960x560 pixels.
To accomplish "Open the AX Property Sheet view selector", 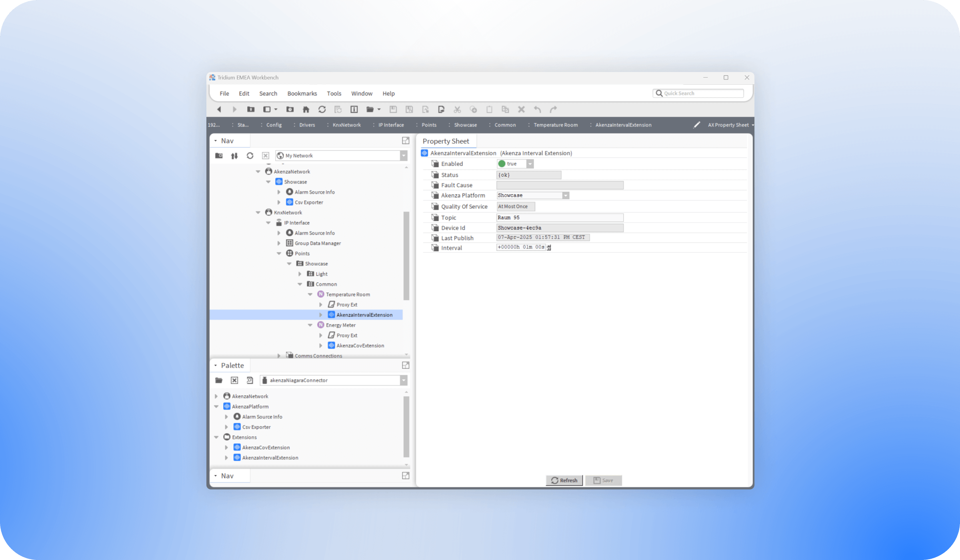I will point(730,125).
